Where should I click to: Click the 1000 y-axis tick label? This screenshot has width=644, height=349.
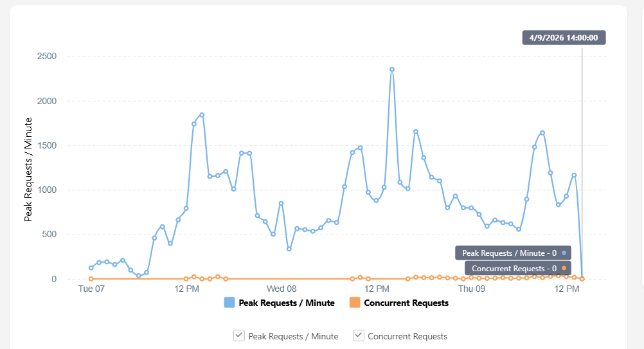tap(46, 190)
